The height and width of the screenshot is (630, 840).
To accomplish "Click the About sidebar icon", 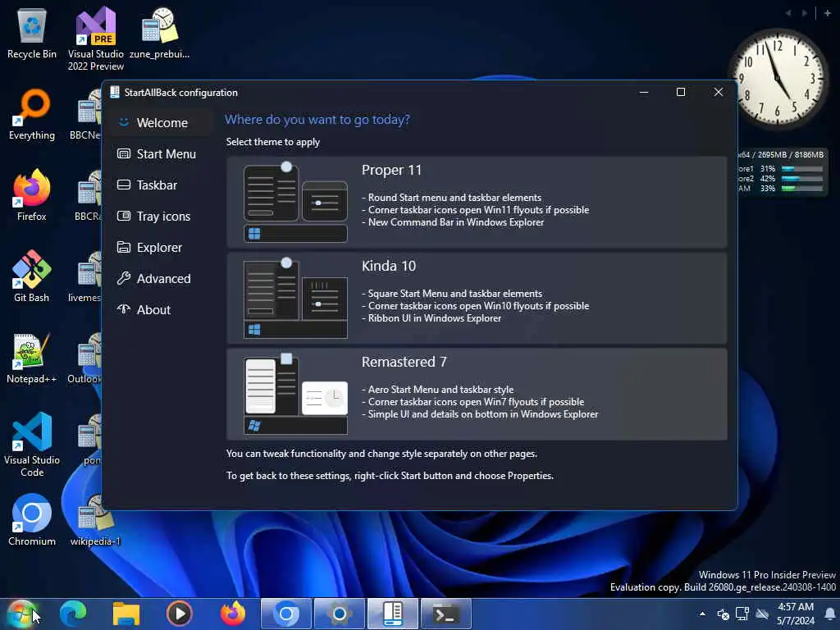I will (124, 309).
